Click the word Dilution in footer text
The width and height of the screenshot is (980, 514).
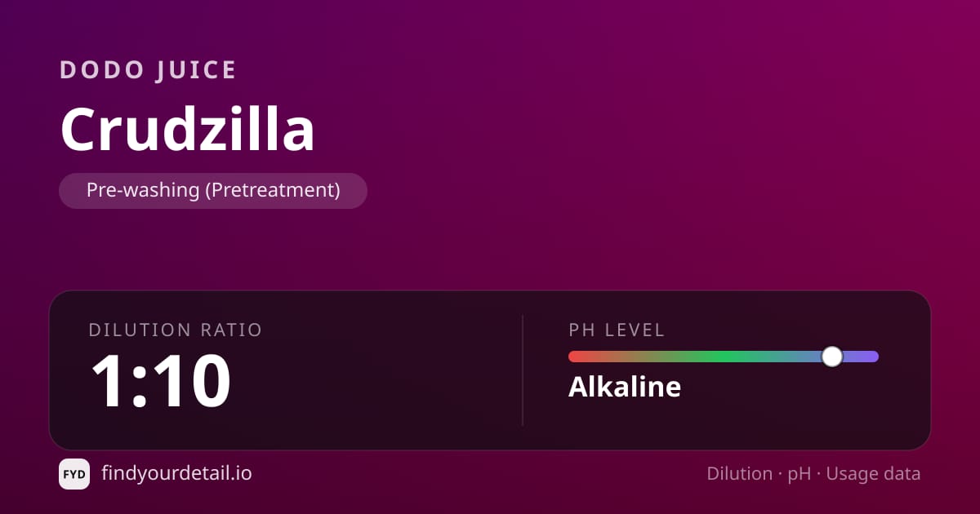(x=739, y=474)
